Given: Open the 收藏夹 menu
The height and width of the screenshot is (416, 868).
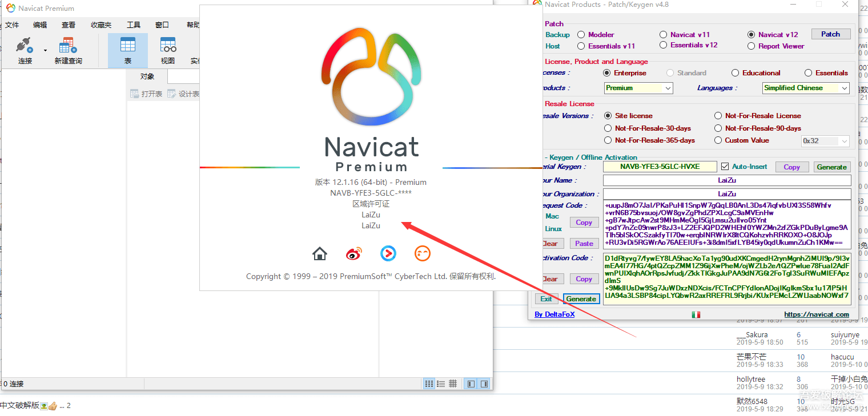Looking at the screenshot, I should point(101,25).
